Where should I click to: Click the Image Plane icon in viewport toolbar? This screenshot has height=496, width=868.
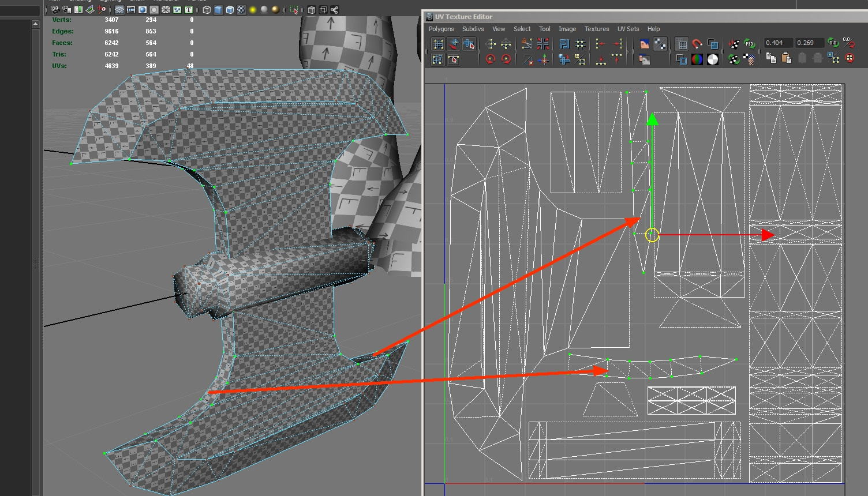(x=89, y=10)
